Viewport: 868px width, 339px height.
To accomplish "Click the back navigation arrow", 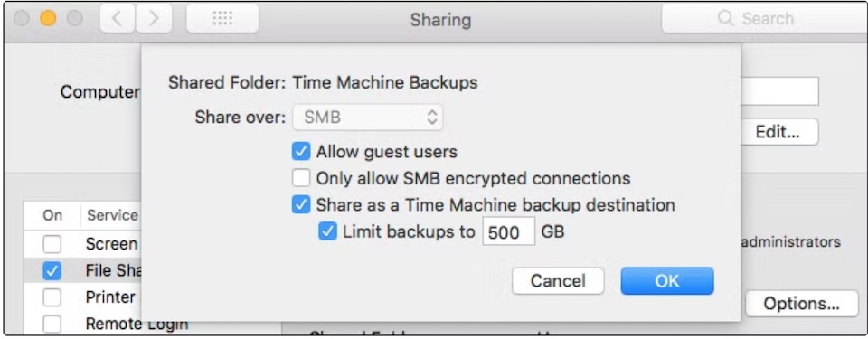I will 117,19.
